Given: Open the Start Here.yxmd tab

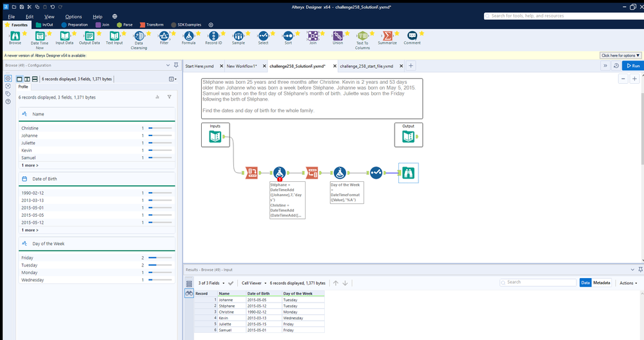Looking at the screenshot, I should (x=200, y=66).
